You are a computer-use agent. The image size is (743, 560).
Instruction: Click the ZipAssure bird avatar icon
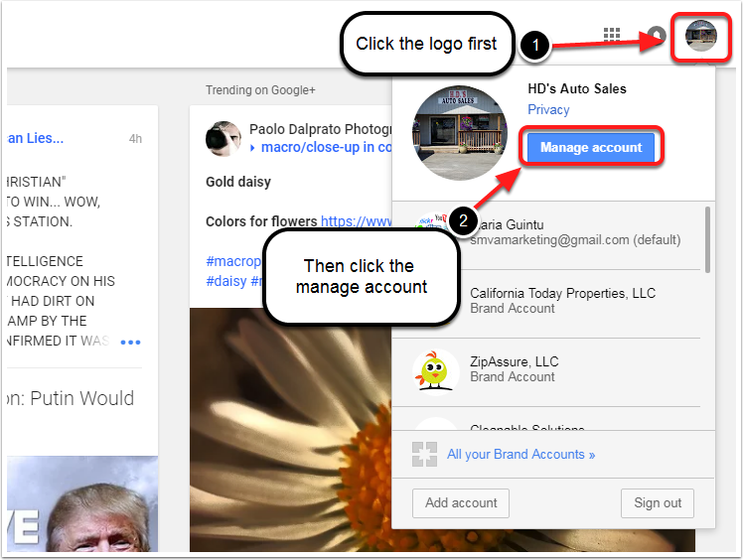tap(435, 372)
